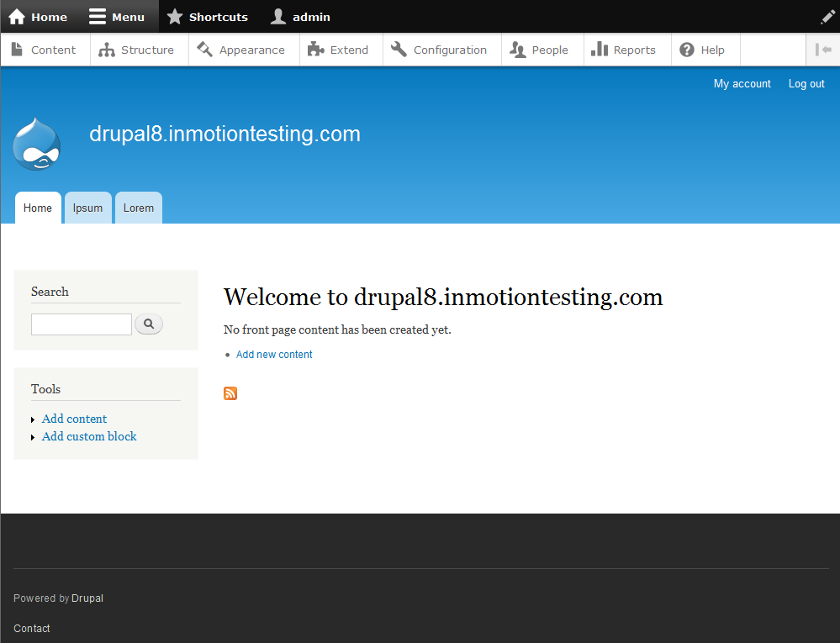
Task: Click the Home label in top toolbar
Action: tap(50, 17)
